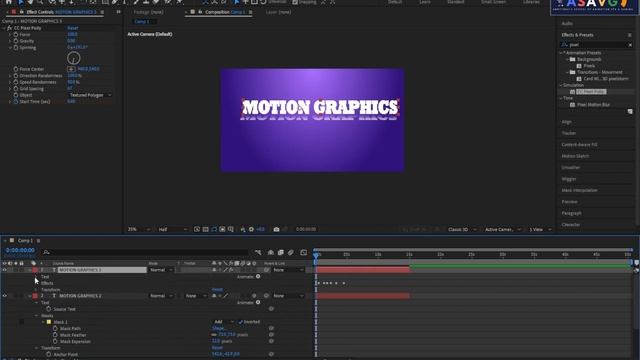The height and width of the screenshot is (360, 640).
Task: Click the Gravity stopwatch icon
Action: click(16, 41)
